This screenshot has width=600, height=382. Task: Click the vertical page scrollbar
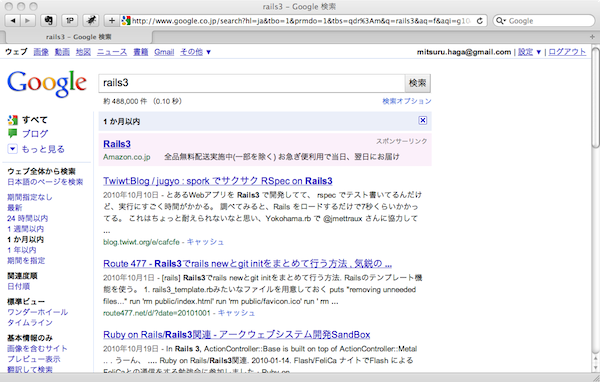coord(595,97)
